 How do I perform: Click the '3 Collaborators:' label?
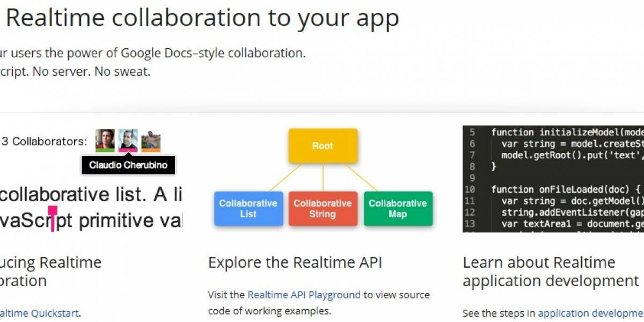click(x=45, y=142)
